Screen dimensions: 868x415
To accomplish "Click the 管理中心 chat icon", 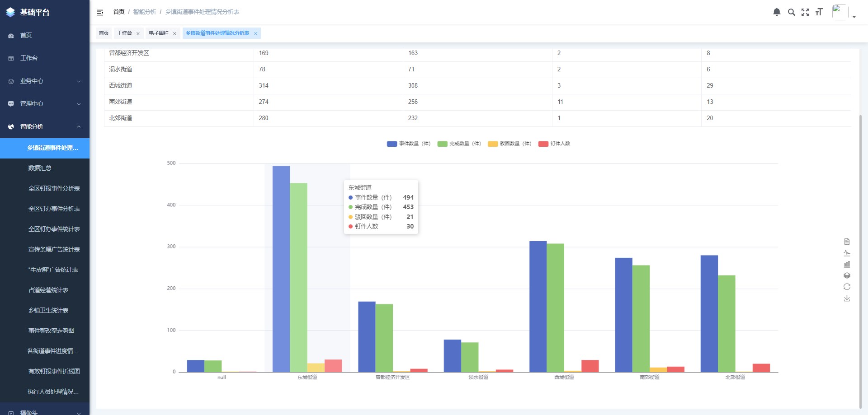I will click(11, 104).
